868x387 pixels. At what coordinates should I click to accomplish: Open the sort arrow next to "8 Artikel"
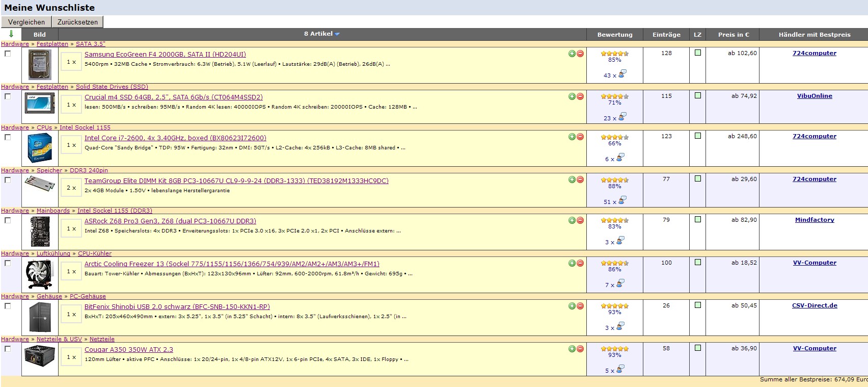click(x=337, y=34)
